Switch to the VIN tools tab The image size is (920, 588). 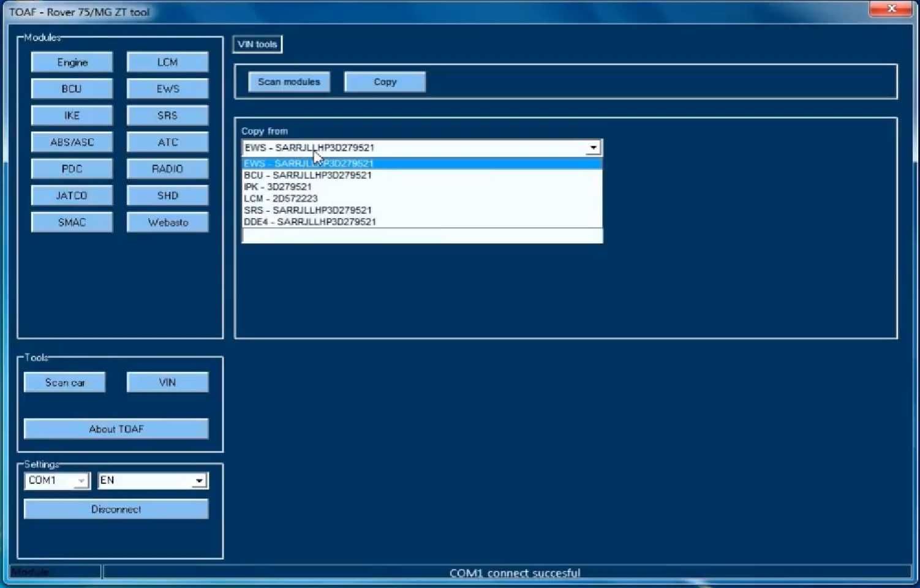257,44
